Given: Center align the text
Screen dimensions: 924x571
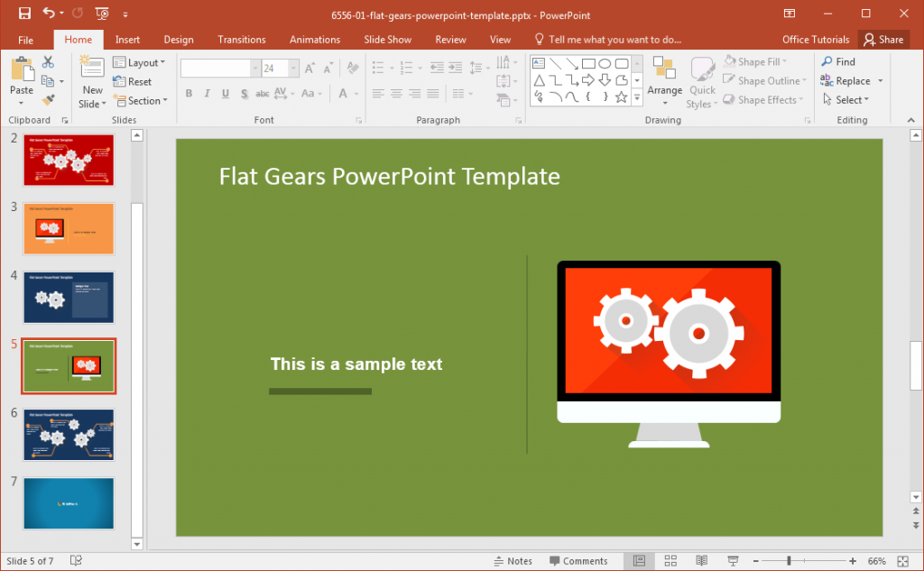Looking at the screenshot, I should [395, 93].
